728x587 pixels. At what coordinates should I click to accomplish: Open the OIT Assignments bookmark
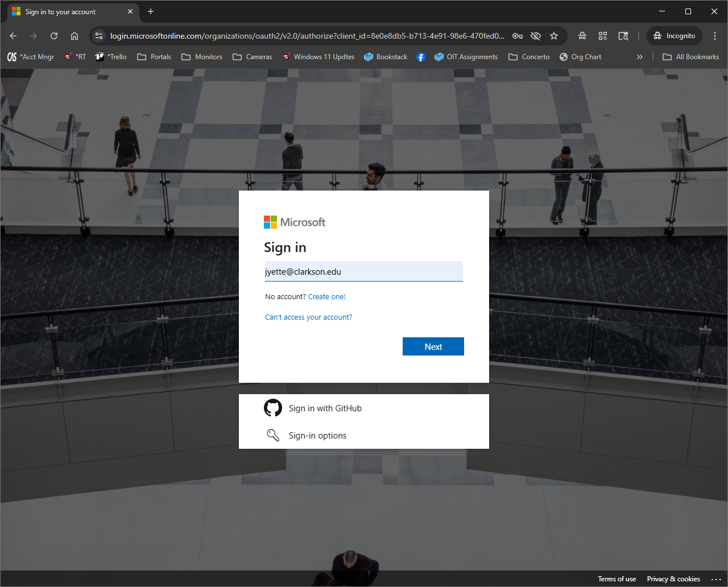466,57
